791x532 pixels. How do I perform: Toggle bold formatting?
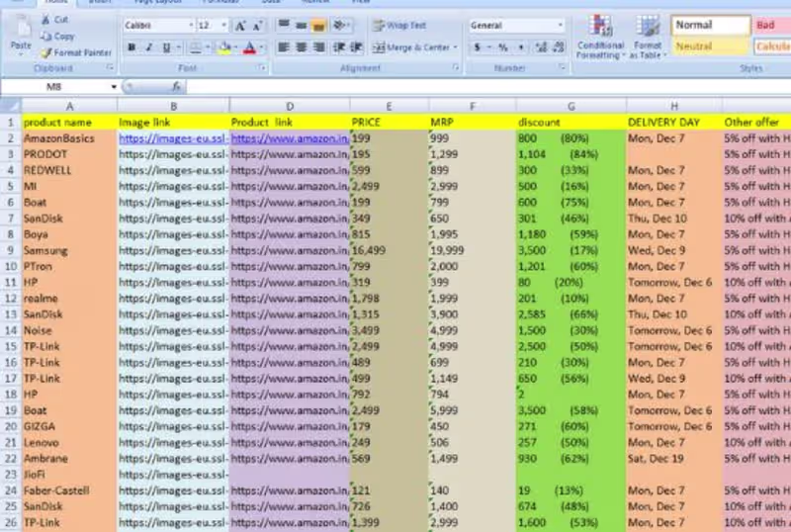pos(132,47)
